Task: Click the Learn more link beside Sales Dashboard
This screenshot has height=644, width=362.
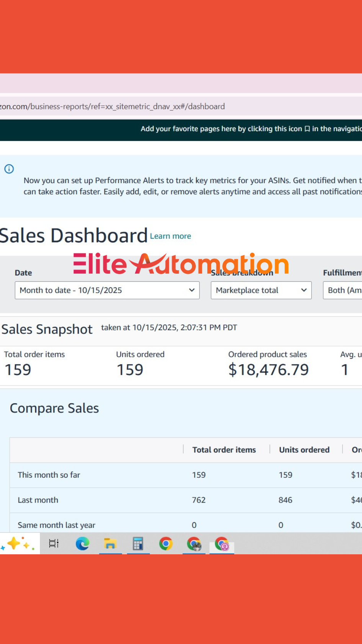Action: pyautogui.click(x=170, y=236)
